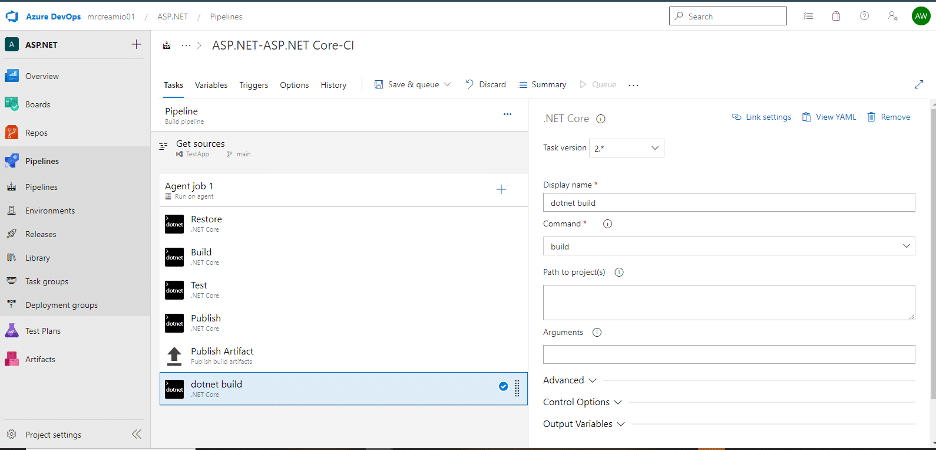Switch to the History tab
Viewport: 936px width, 450px height.
click(x=333, y=85)
